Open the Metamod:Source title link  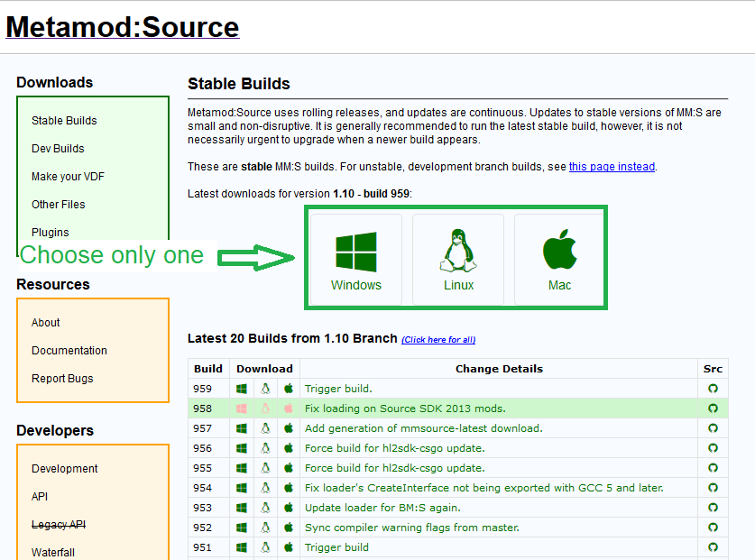pyautogui.click(x=123, y=27)
